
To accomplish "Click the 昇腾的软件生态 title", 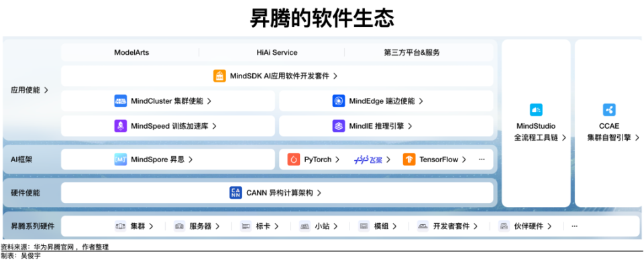I will (x=322, y=18).
